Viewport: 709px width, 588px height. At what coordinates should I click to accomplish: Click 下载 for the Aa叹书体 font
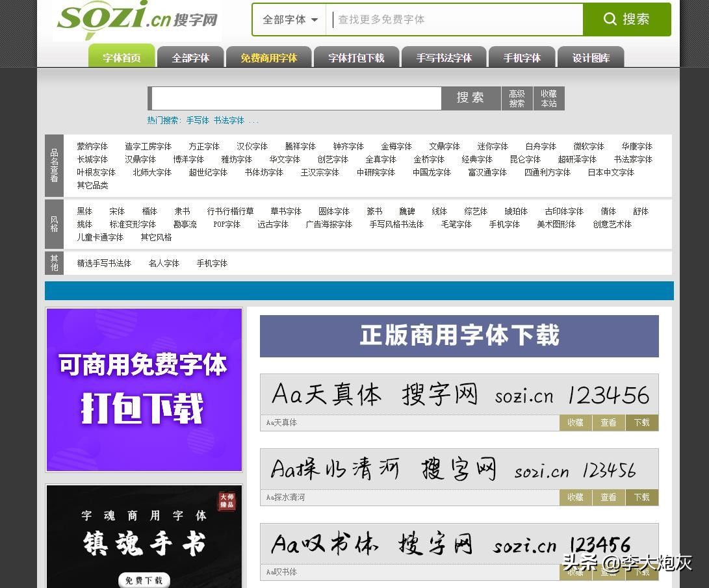click(x=641, y=572)
